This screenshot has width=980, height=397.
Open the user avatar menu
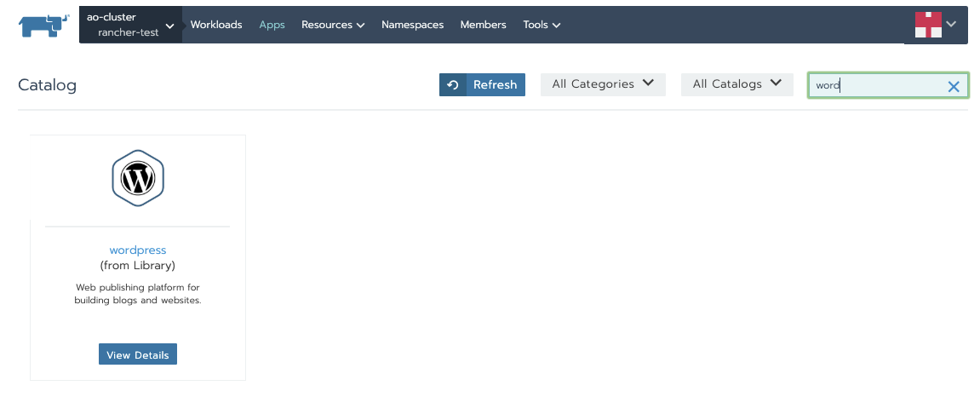928,25
